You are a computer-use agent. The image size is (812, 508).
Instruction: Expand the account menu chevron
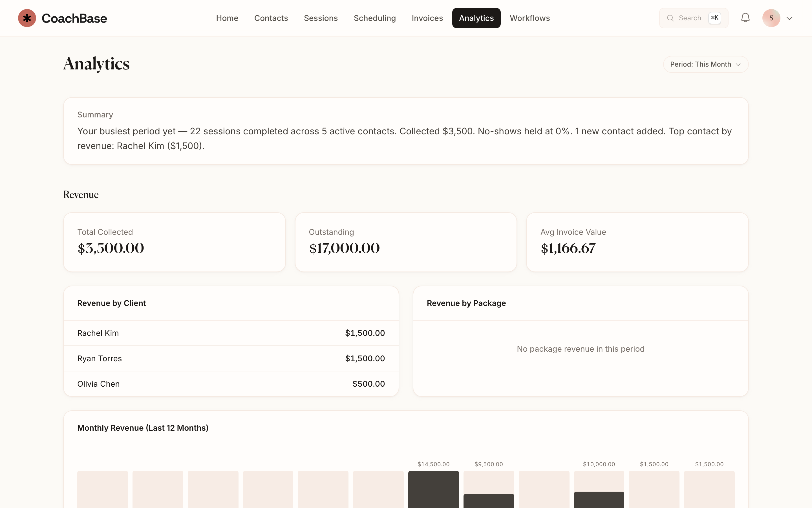pyautogui.click(x=789, y=18)
